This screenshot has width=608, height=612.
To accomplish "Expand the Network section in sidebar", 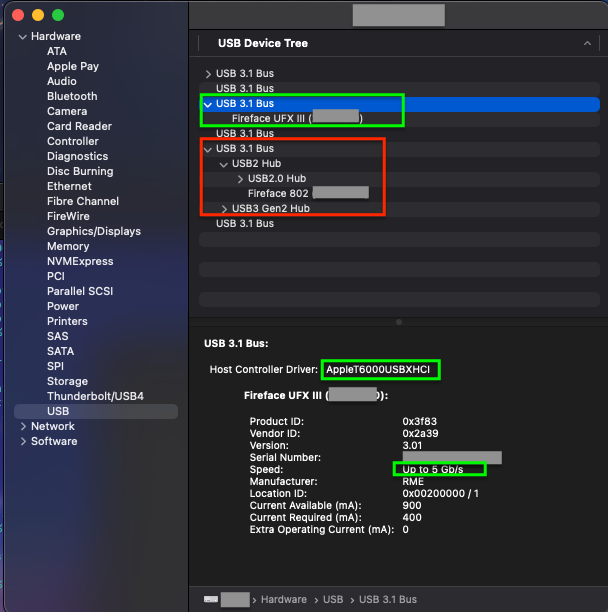I will tap(23, 426).
